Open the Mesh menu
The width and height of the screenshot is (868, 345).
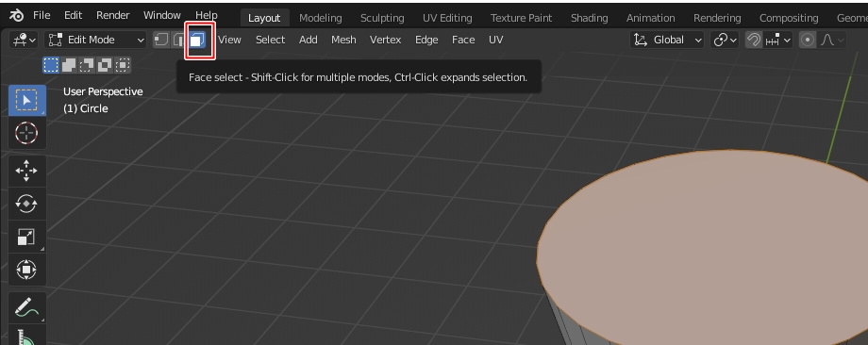[x=343, y=40]
